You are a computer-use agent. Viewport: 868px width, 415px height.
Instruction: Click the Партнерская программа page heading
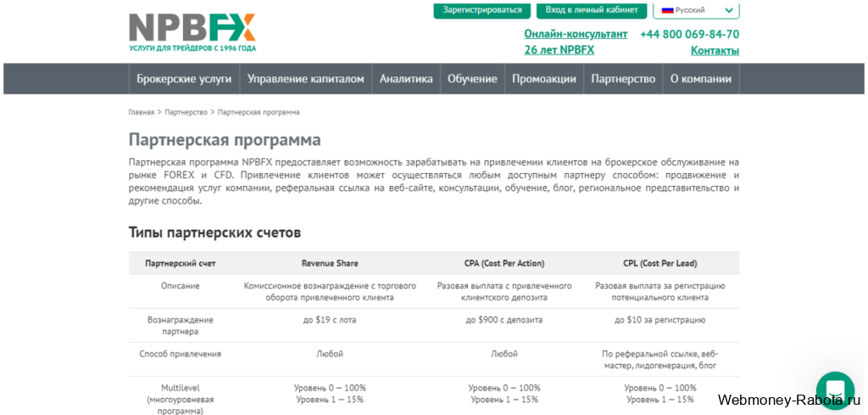[225, 140]
